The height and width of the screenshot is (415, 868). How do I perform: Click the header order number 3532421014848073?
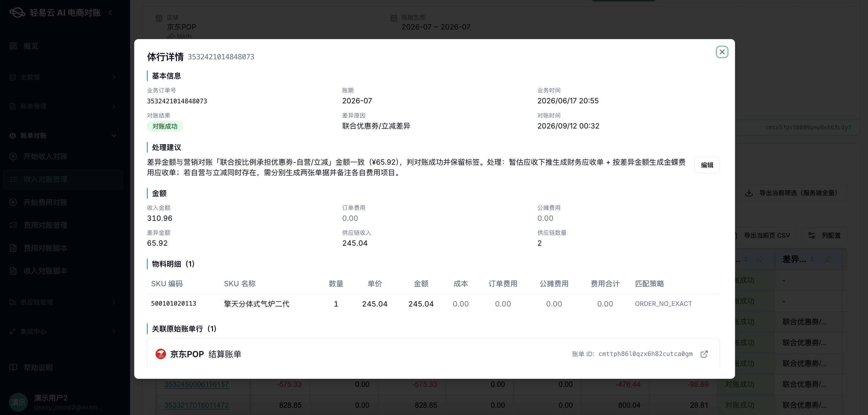[x=221, y=57]
